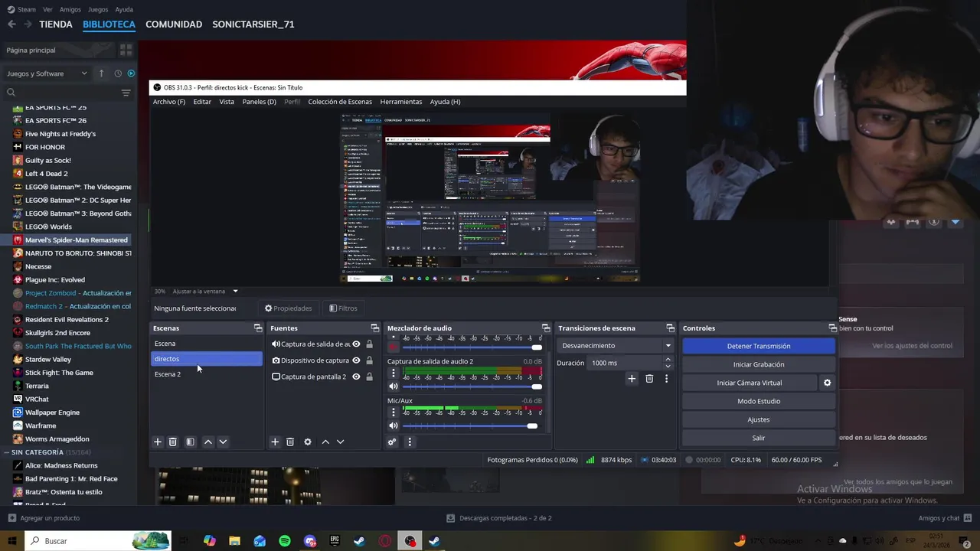Move the selected source up in Fuentes

click(x=325, y=442)
